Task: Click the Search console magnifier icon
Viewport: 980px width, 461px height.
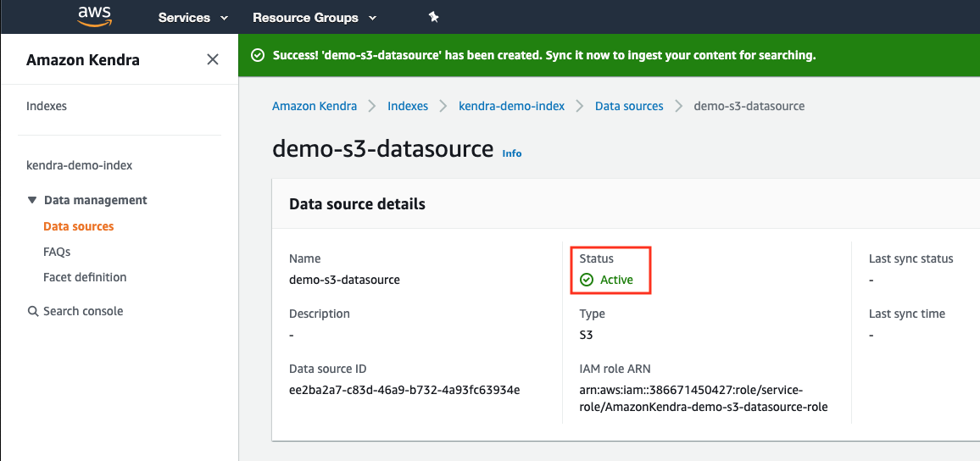Action: [x=33, y=311]
